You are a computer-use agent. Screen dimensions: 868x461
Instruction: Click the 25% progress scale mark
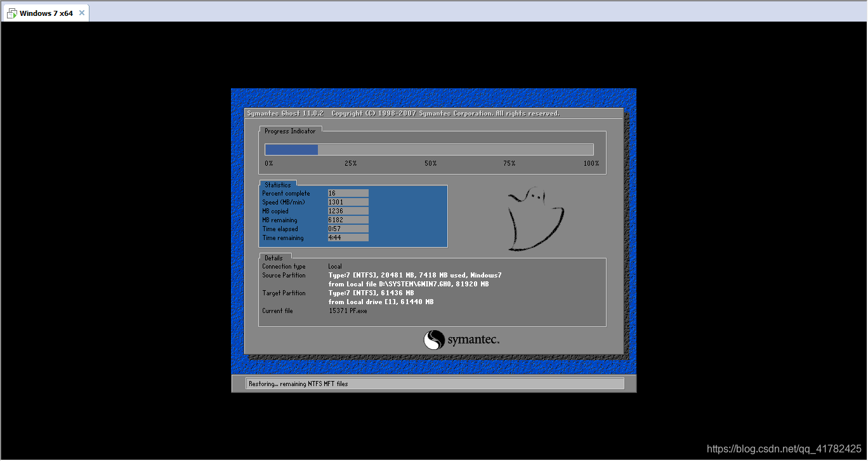[x=350, y=163]
